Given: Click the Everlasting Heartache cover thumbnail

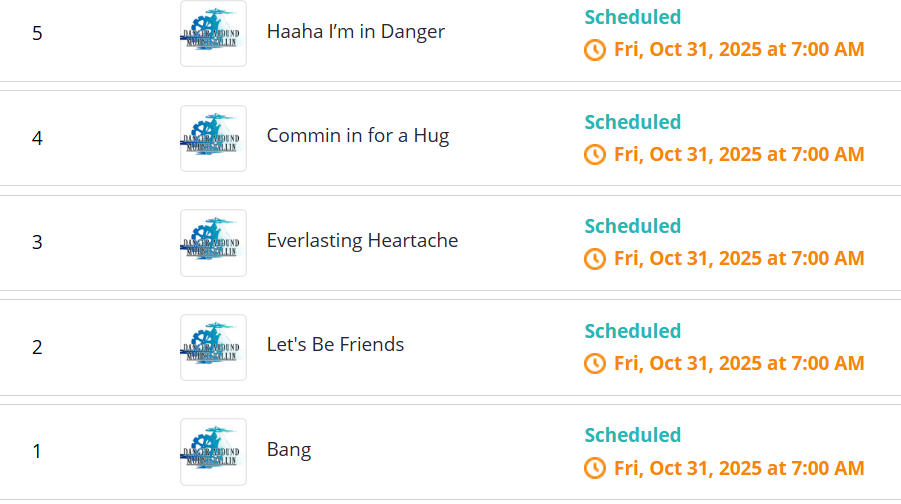Looking at the screenshot, I should 213,243.
